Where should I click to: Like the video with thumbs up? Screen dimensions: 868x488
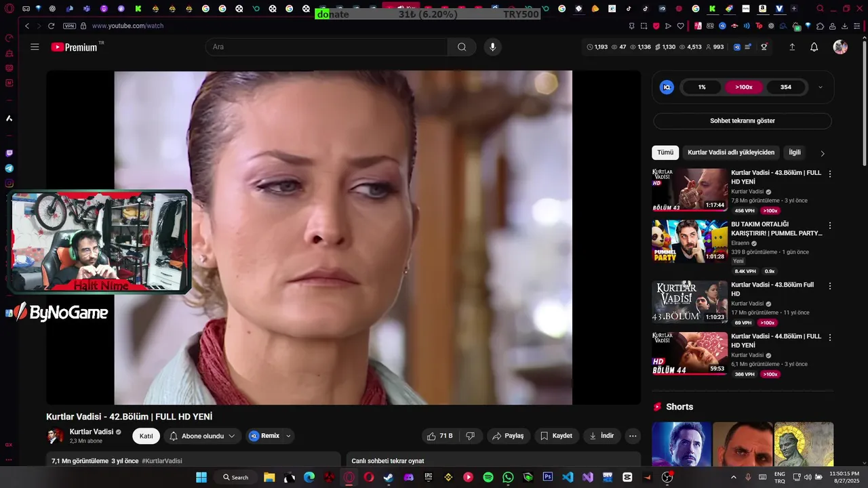[x=439, y=436]
